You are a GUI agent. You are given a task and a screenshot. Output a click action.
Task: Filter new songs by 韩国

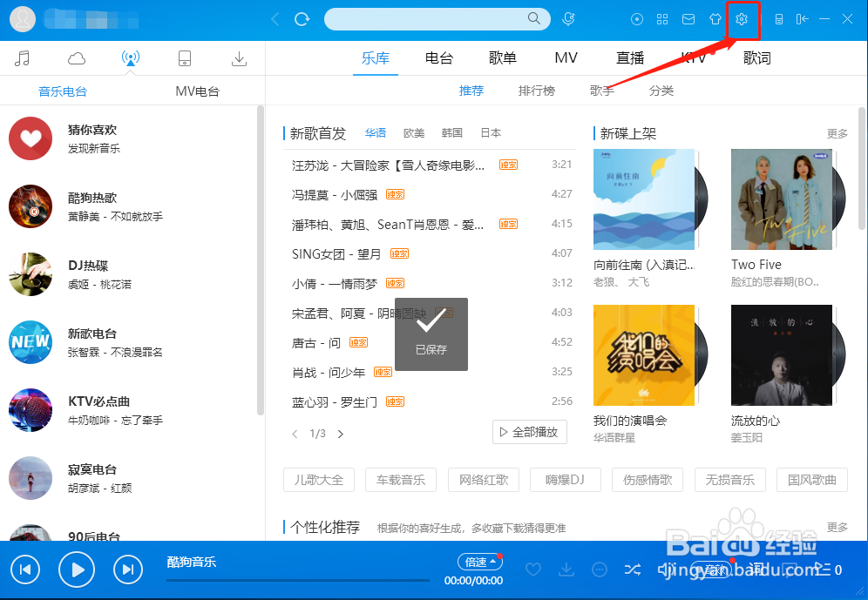pyautogui.click(x=451, y=132)
